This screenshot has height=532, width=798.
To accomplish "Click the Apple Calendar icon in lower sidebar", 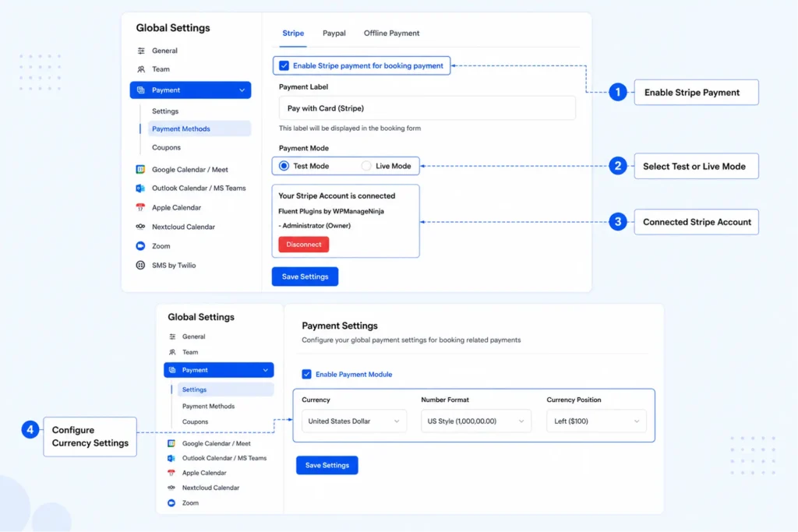I will 171,473.
